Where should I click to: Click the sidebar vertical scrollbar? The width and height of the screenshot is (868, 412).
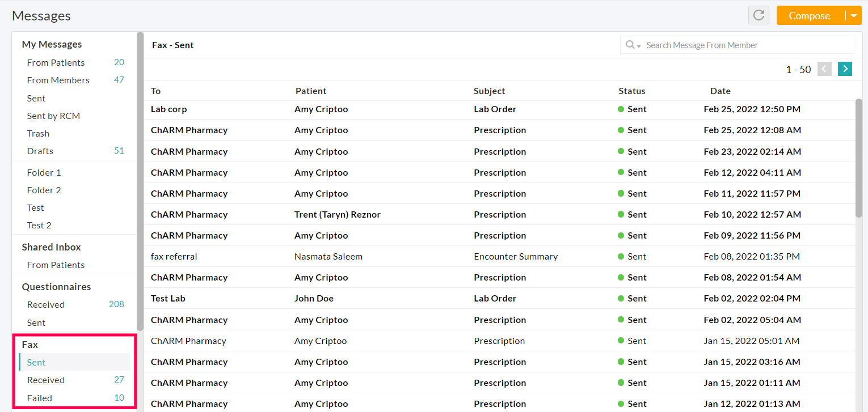click(x=140, y=181)
